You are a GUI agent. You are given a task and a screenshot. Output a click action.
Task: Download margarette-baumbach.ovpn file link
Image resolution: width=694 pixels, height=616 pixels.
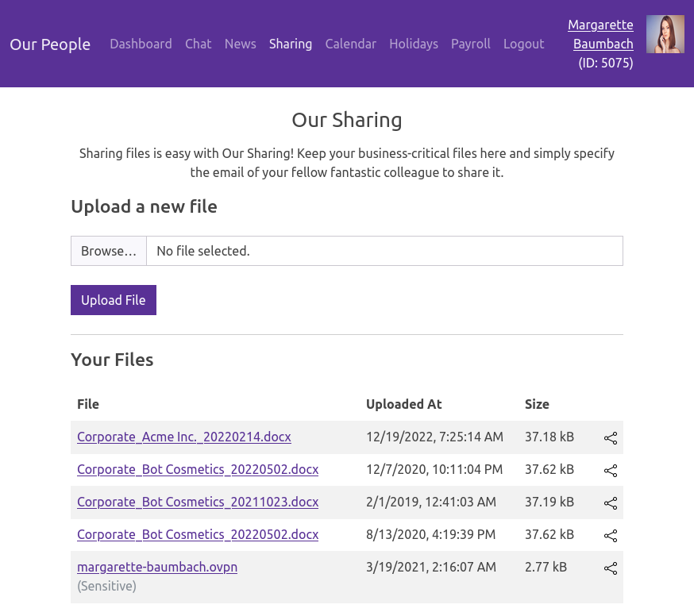(157, 567)
